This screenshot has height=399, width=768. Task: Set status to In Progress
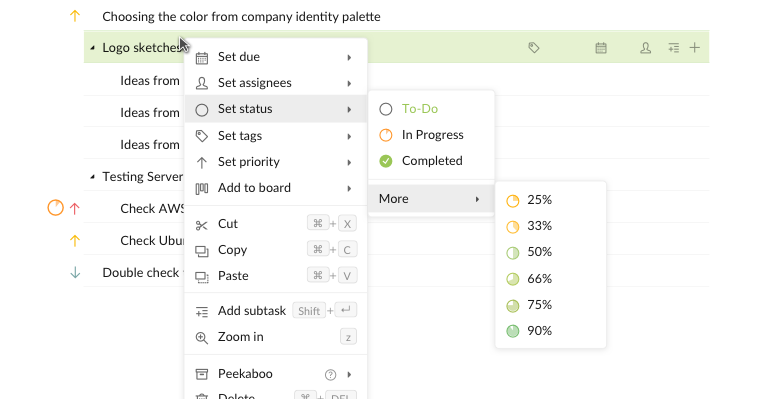point(431,135)
